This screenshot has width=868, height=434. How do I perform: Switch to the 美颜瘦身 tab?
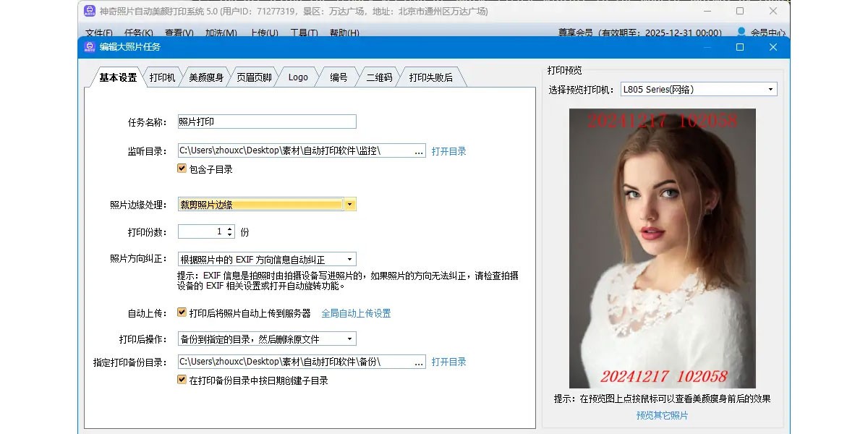pos(206,77)
